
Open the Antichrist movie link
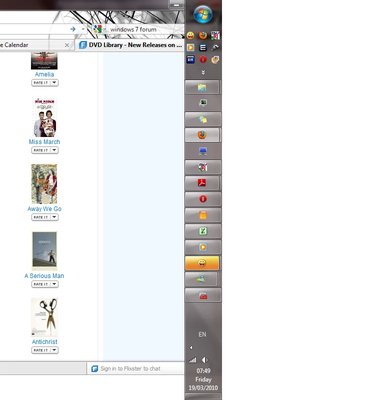(x=45, y=342)
